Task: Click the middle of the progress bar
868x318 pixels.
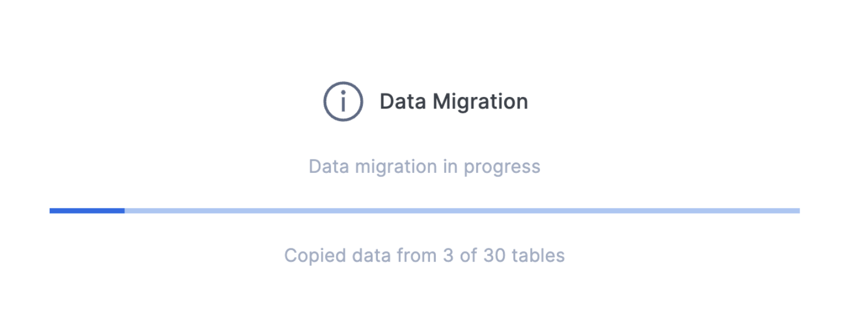Action: [x=425, y=211]
